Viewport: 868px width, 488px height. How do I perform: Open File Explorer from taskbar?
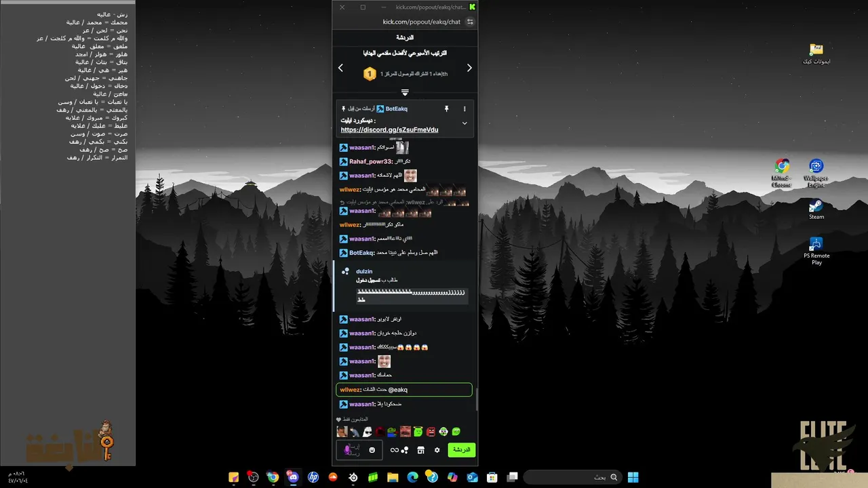[x=393, y=477]
